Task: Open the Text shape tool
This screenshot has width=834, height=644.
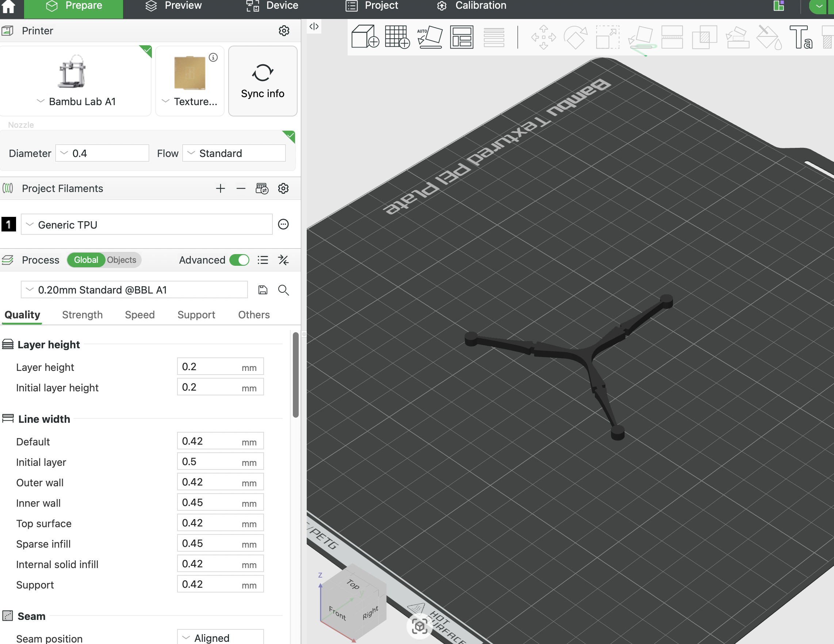Action: (800, 37)
